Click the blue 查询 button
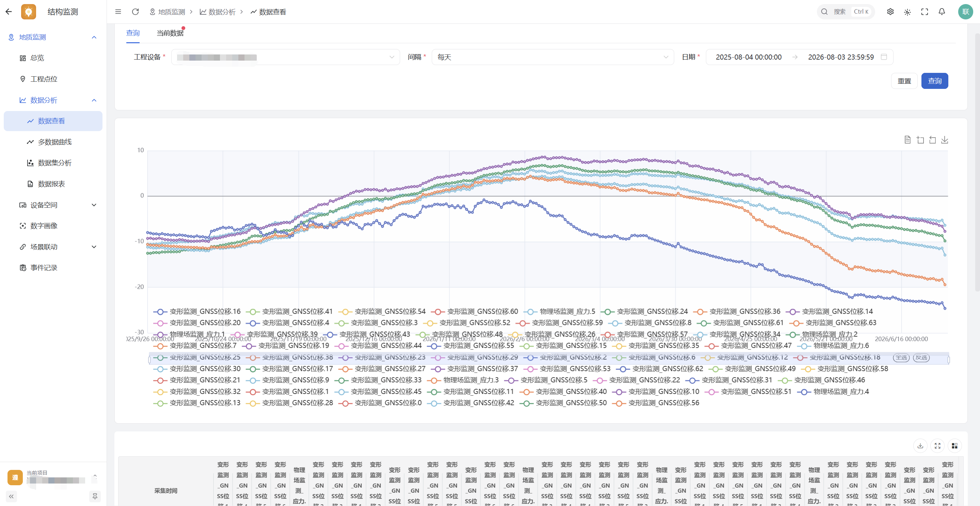Screen dimensions: 980x506 tap(934, 81)
